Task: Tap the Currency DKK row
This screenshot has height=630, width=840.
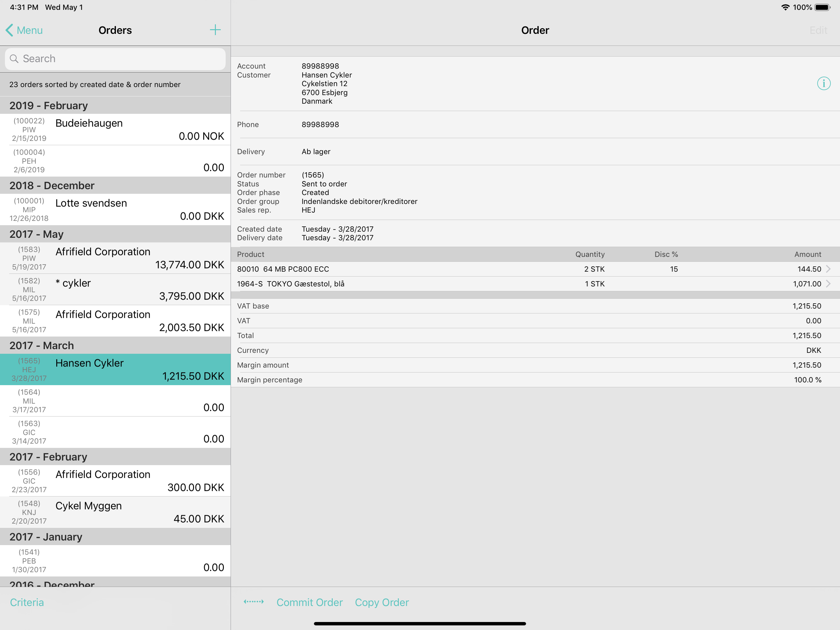Action: coord(535,350)
